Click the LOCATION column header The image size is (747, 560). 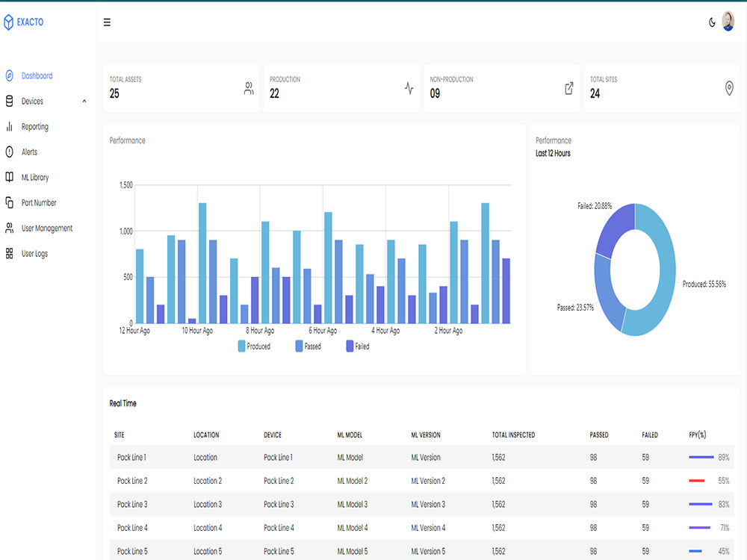(x=206, y=435)
